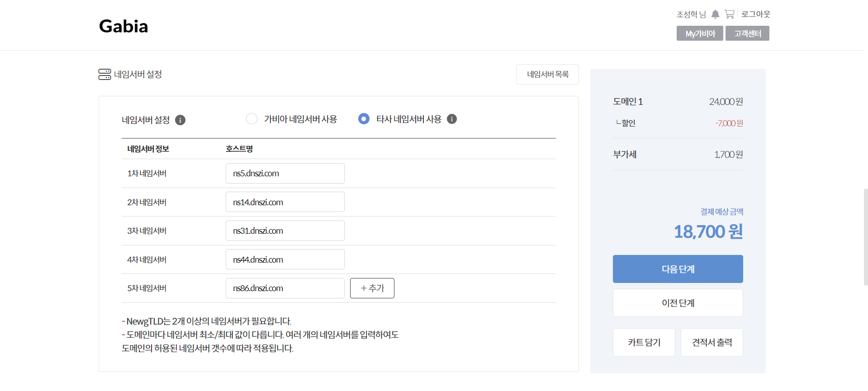The width and height of the screenshot is (868, 391).
Task: Click the 네임서버 목록 button
Action: pos(547,74)
